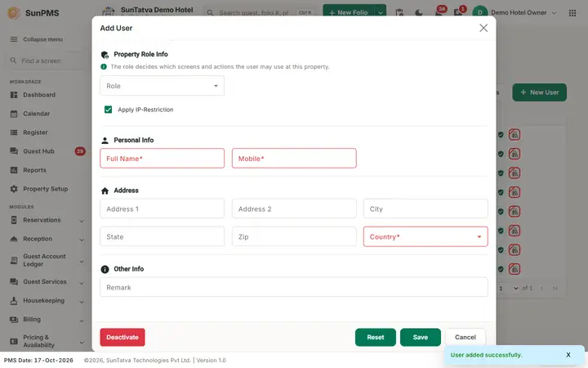Open the clipboard icon in top bar
Viewport: 588px width, 368px height.
coord(399,13)
